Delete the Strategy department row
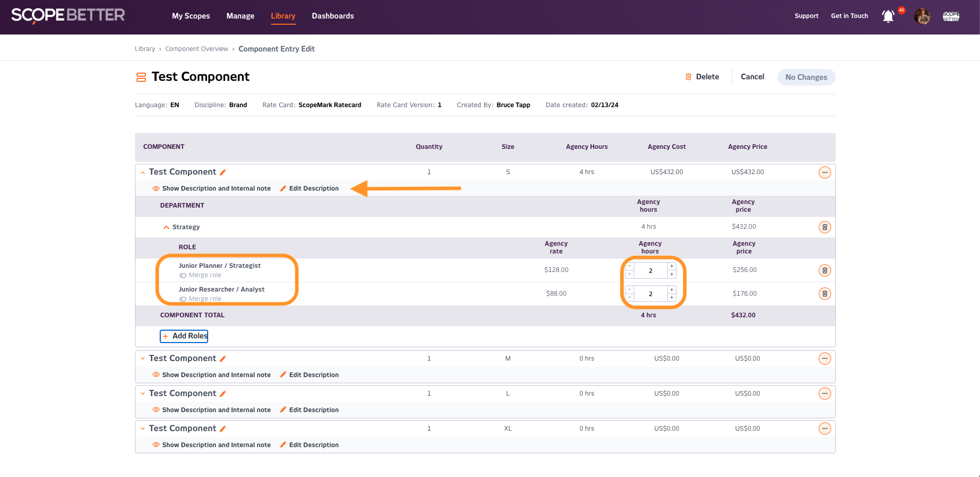Viewport: 980px width, 477px height. pyautogui.click(x=824, y=227)
